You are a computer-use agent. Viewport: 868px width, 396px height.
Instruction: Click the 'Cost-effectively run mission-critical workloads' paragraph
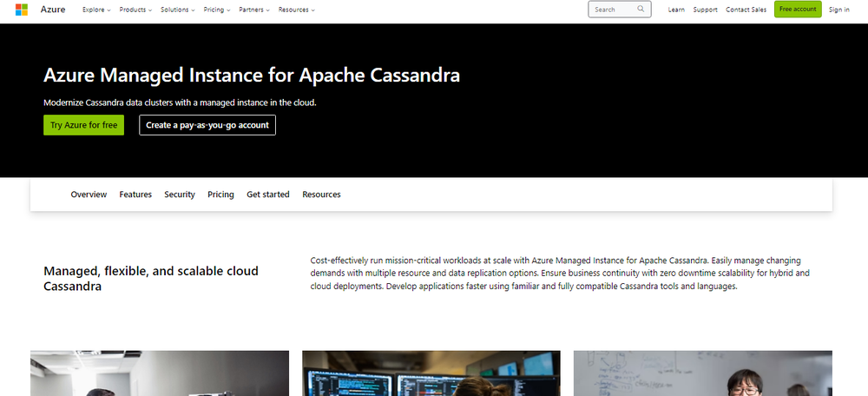click(560, 273)
